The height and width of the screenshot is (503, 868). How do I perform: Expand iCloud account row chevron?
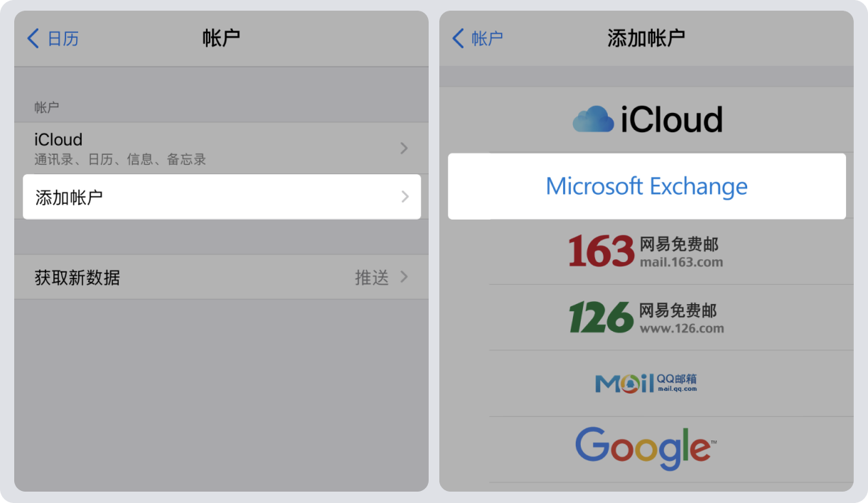404,148
